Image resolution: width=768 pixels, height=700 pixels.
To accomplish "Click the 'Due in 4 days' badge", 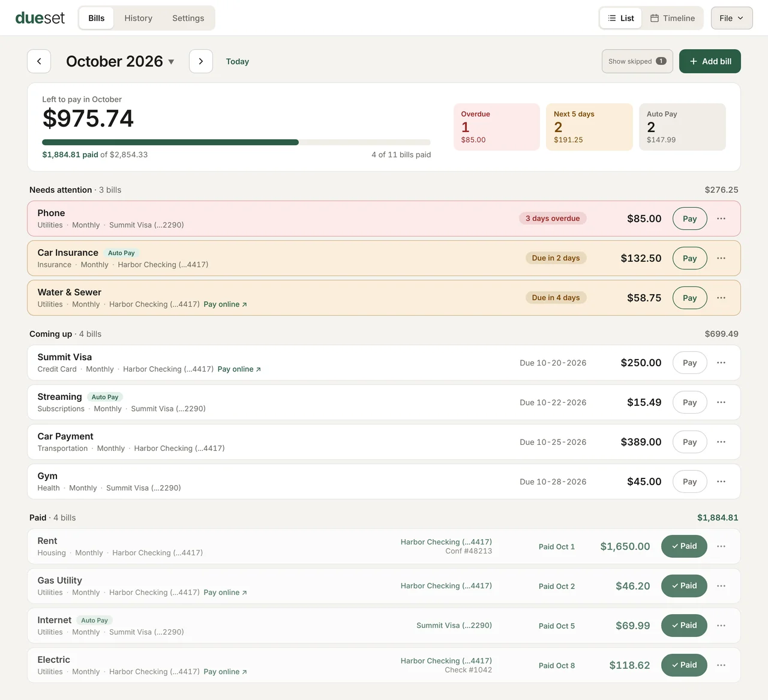I will (556, 298).
